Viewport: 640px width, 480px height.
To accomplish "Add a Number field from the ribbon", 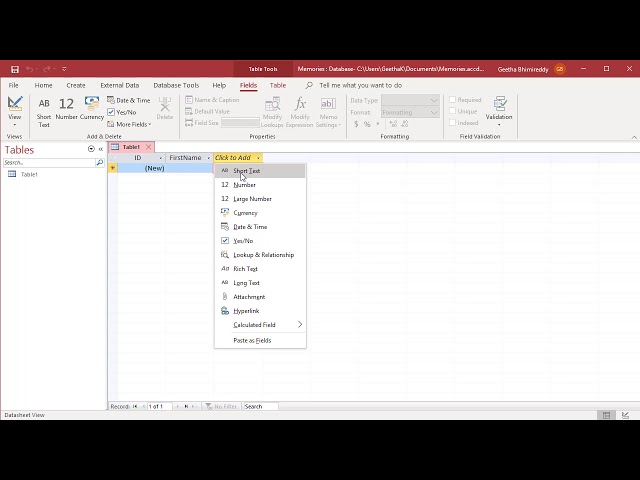I will coord(66,109).
